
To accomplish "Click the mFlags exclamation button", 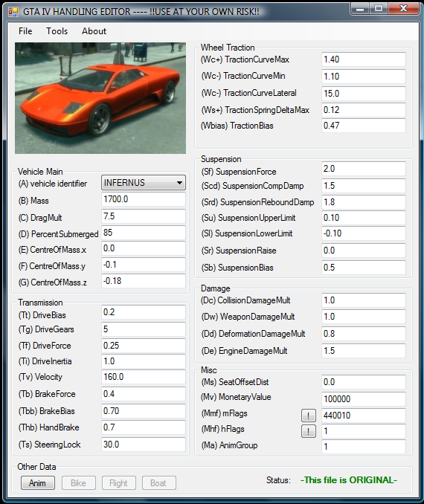I will point(308,416).
